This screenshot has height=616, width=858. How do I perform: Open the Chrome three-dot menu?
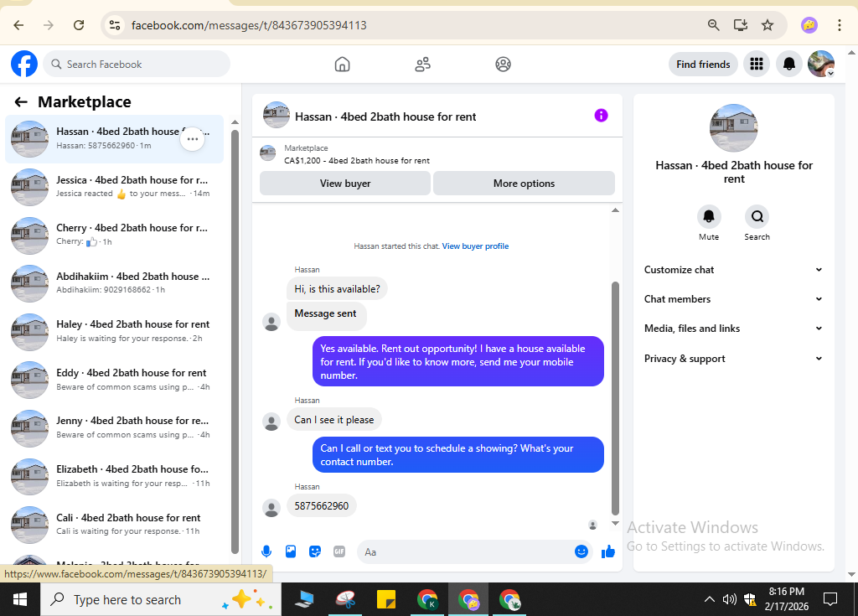(x=839, y=25)
